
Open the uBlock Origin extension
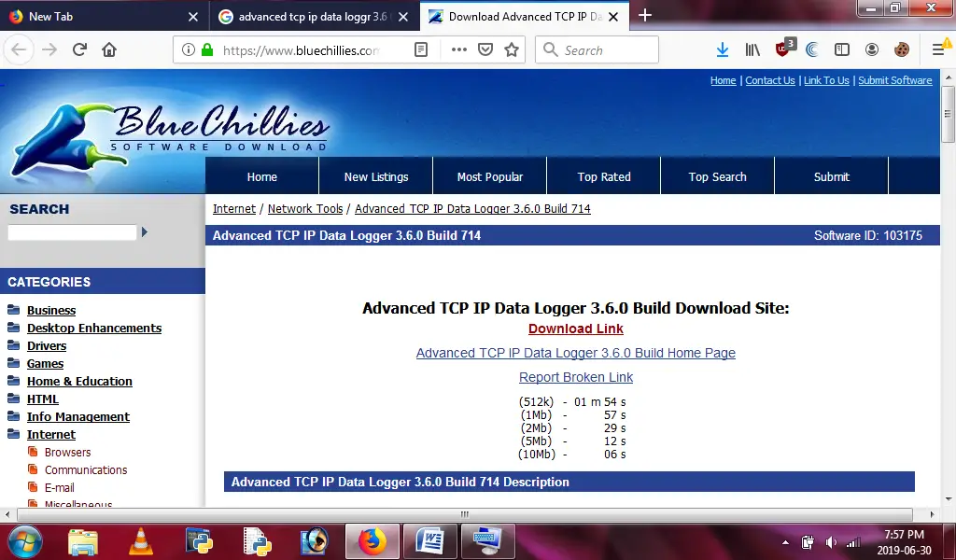click(x=784, y=49)
